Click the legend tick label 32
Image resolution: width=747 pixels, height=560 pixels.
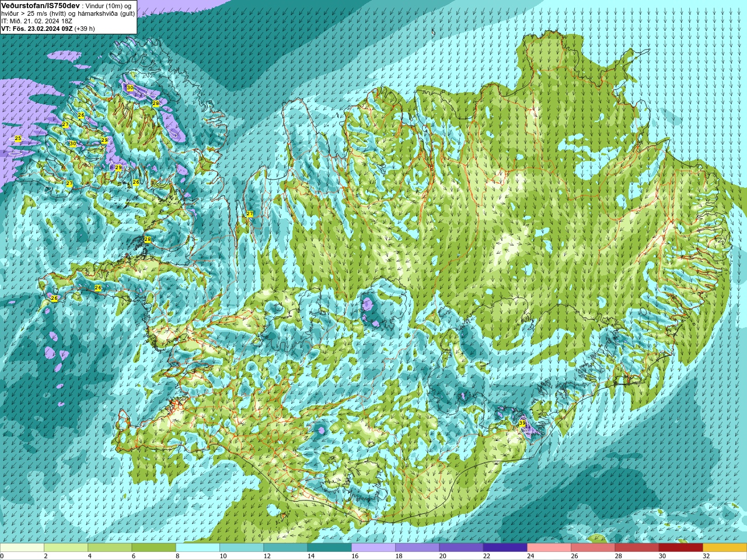click(x=706, y=556)
